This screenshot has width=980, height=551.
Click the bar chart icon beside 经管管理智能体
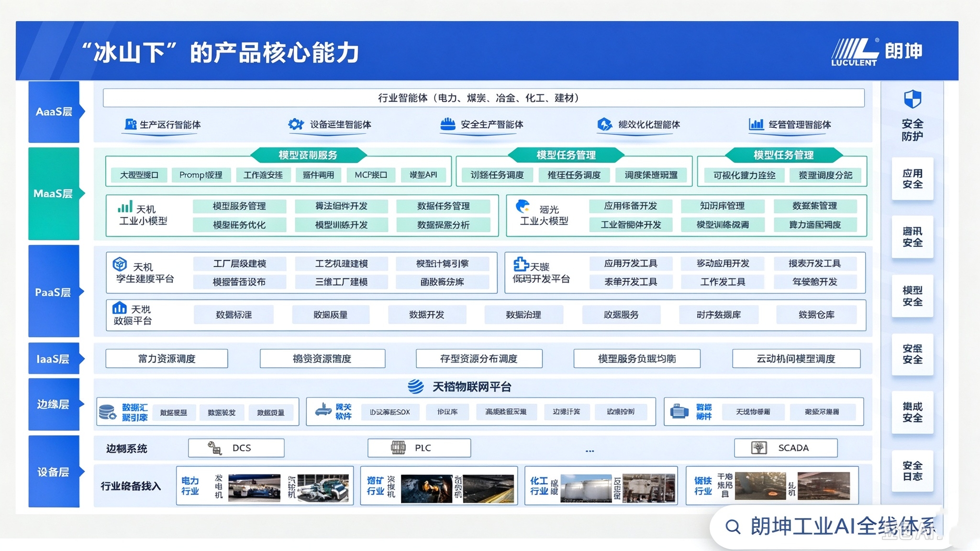coord(756,124)
